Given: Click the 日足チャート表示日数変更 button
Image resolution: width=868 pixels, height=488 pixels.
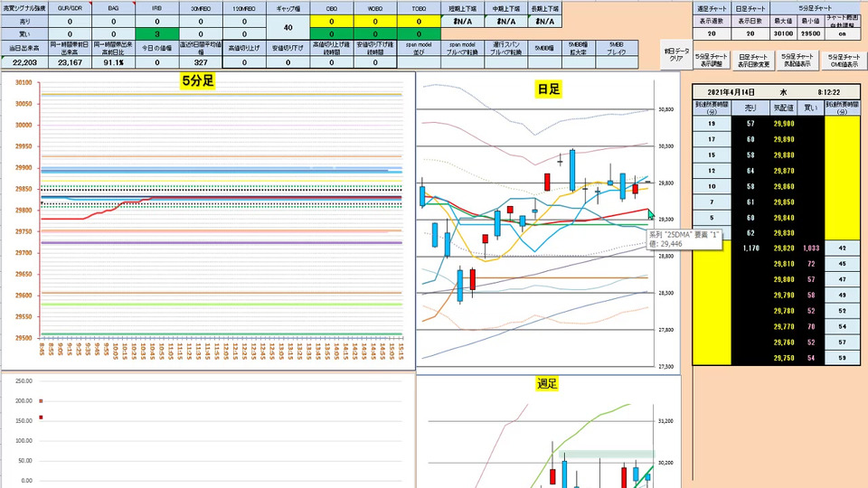Looking at the screenshot, I should point(752,61).
